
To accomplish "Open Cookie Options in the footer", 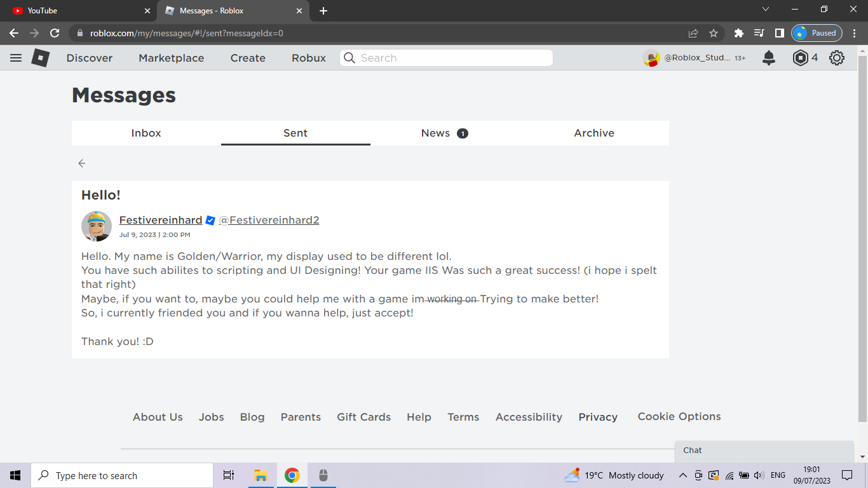I will coord(679,416).
